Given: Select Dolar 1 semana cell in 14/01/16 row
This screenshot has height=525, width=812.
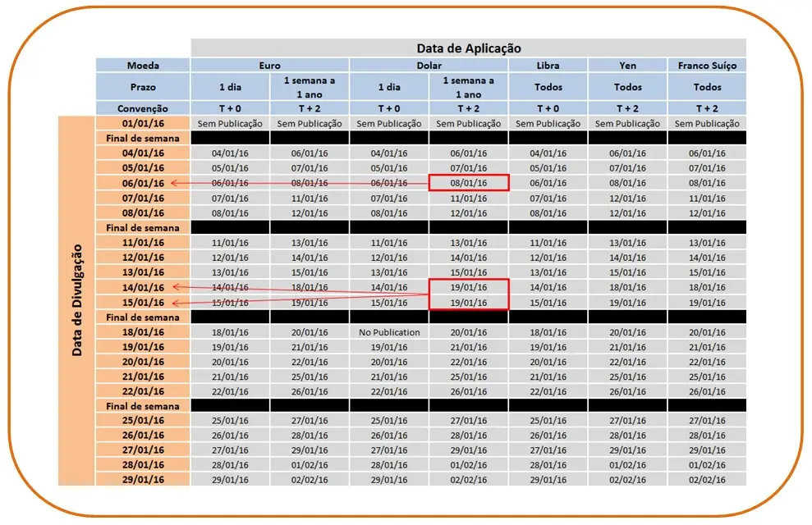Looking at the screenshot, I should [469, 287].
